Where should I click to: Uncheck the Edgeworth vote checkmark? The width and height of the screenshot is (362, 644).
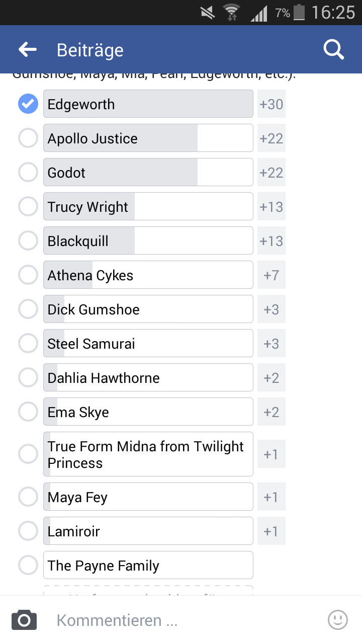28,104
